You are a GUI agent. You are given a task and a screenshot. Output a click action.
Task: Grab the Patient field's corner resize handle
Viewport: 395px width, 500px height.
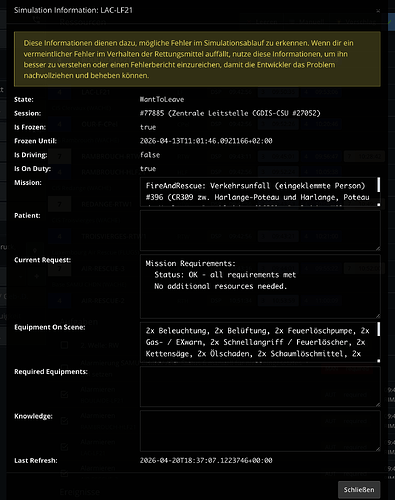378,248
